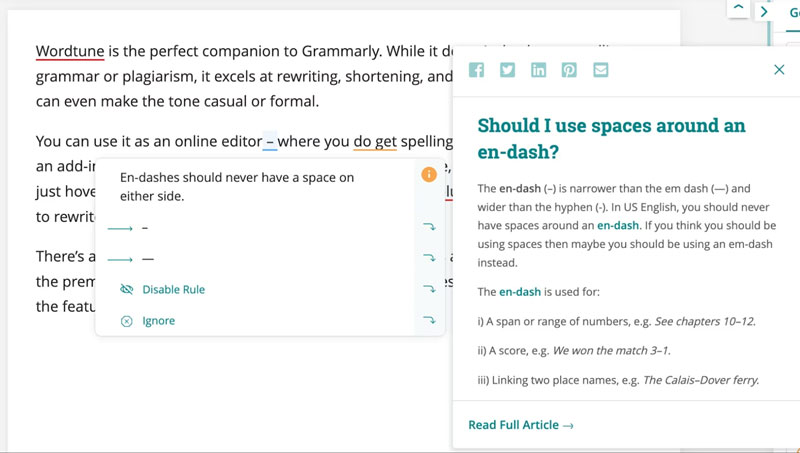Choose Ignore in suggestion popup

(x=158, y=320)
